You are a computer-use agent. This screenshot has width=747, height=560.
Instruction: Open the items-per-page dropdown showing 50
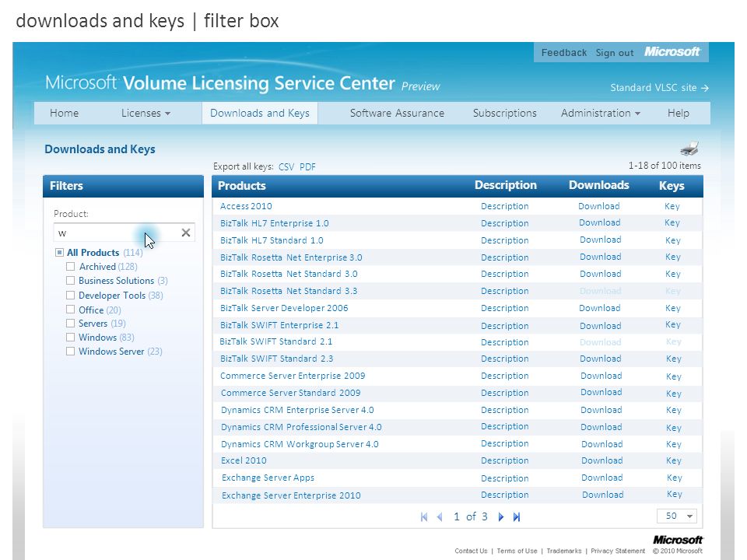pos(676,516)
